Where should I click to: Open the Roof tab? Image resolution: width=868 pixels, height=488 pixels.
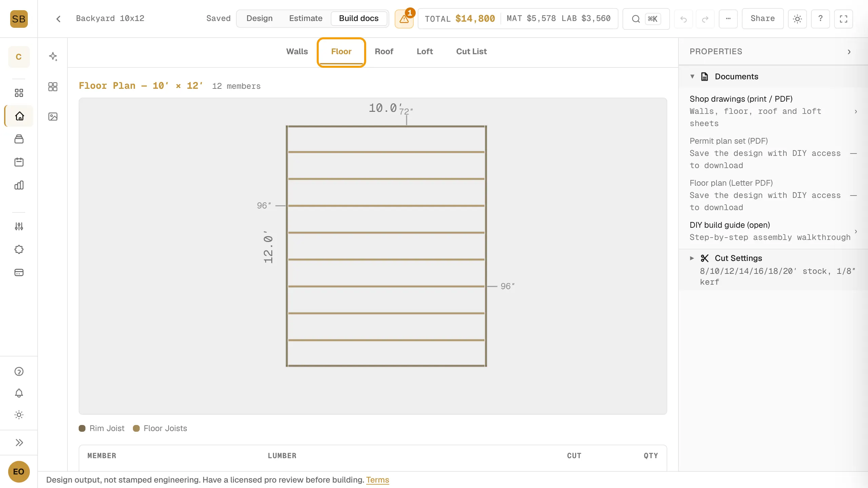pyautogui.click(x=384, y=52)
